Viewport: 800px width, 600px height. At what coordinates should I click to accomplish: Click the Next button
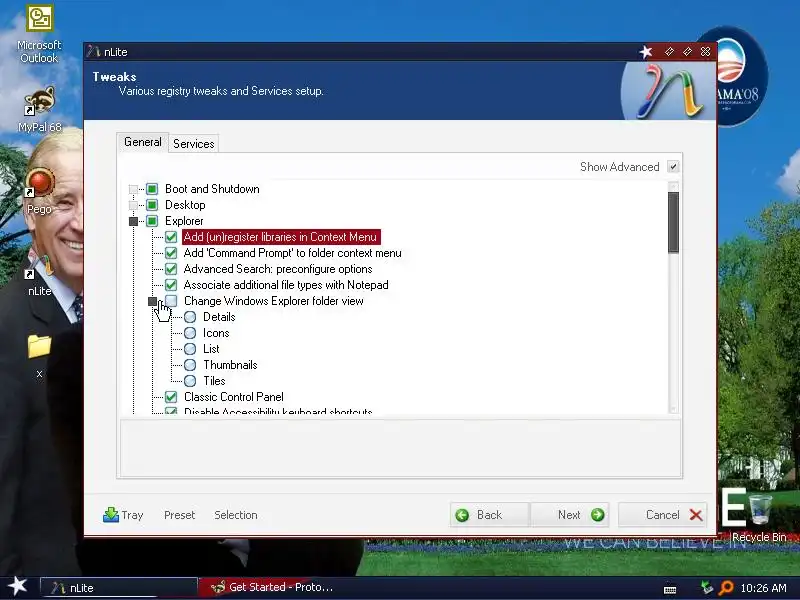(569, 515)
